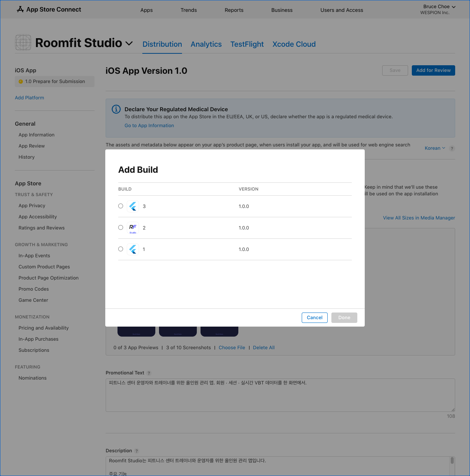Click the RF Studio icon for build 2
Viewport: 470px width, 476px height.
[x=133, y=228]
